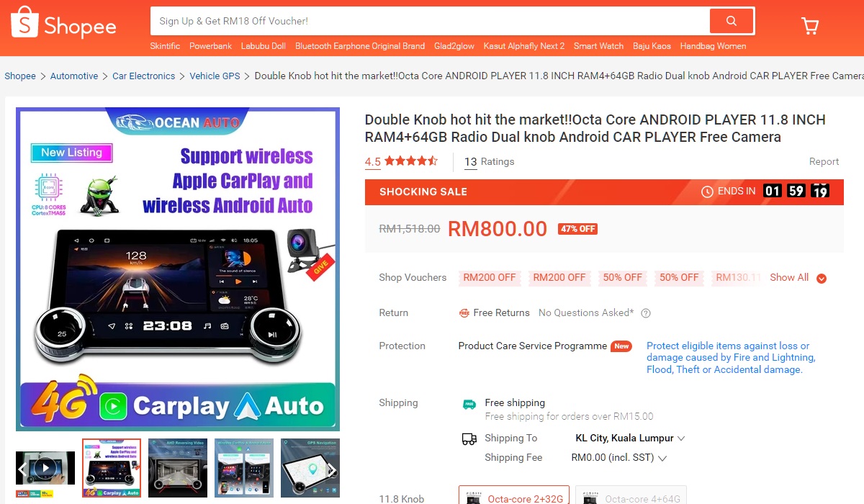Click the star rating icons
This screenshot has width=864, height=504.
click(410, 161)
